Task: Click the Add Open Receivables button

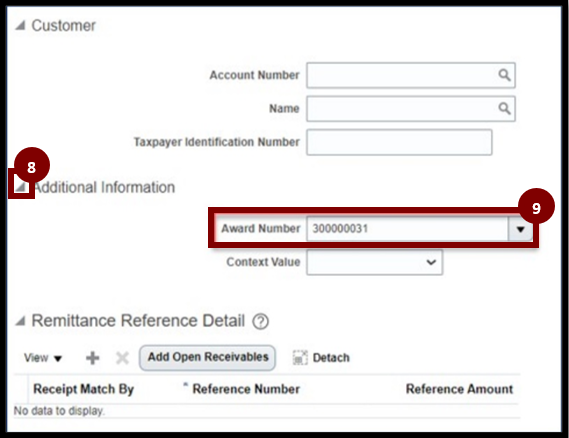Action: coord(207,357)
